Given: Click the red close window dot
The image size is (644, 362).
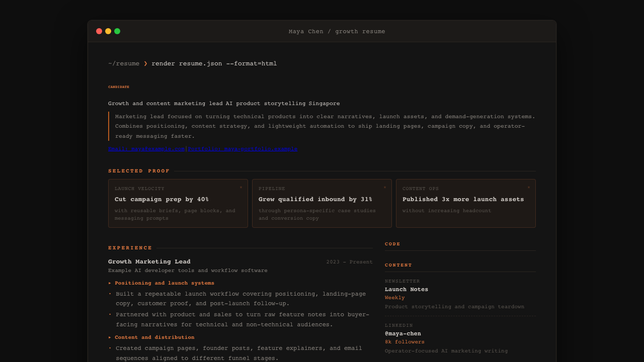Looking at the screenshot, I should click(x=99, y=31).
